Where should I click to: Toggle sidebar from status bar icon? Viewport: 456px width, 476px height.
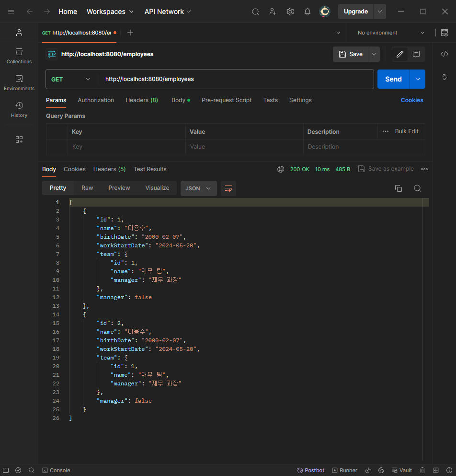click(6, 470)
